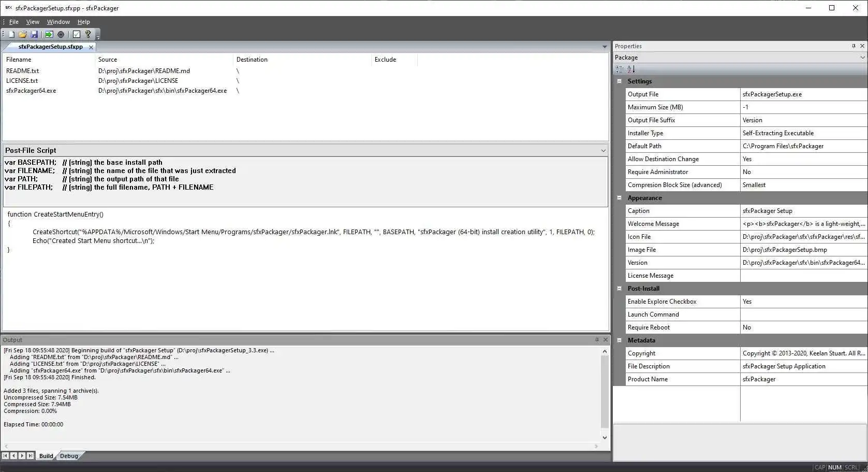This screenshot has height=472, width=868.
Task: Collapse the Metadata property group
Action: tap(619, 340)
